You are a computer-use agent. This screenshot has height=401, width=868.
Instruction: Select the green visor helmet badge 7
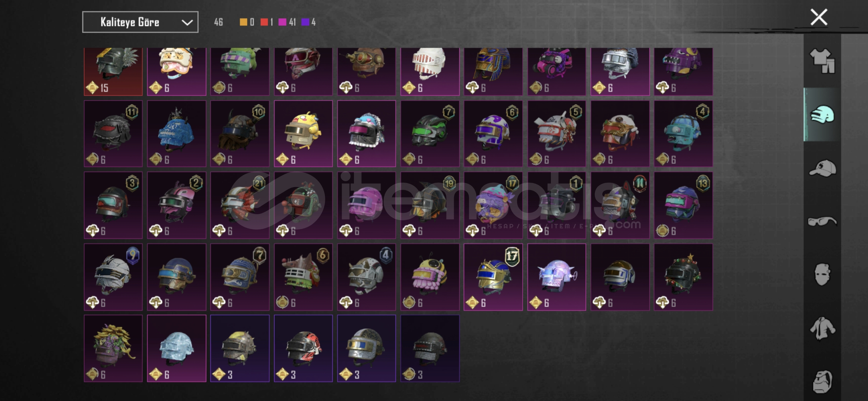point(430,133)
